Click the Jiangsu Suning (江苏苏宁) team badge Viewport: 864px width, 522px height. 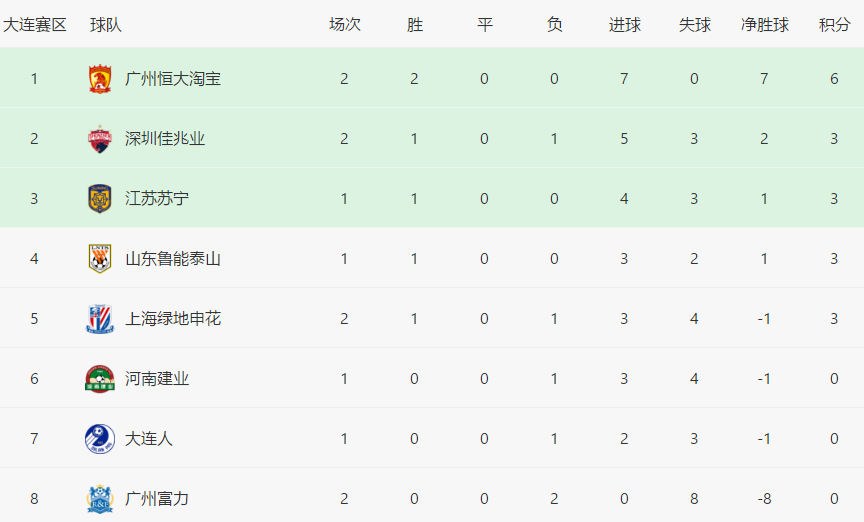(100, 198)
